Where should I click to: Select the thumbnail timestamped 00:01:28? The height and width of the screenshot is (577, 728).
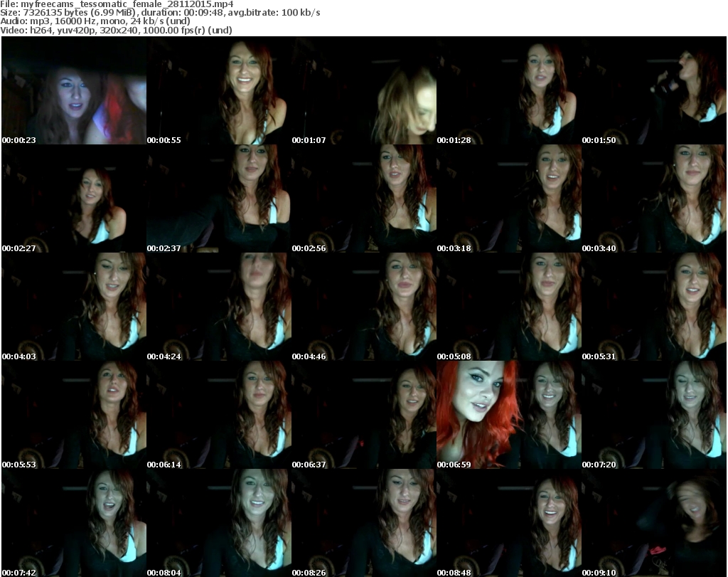509,90
